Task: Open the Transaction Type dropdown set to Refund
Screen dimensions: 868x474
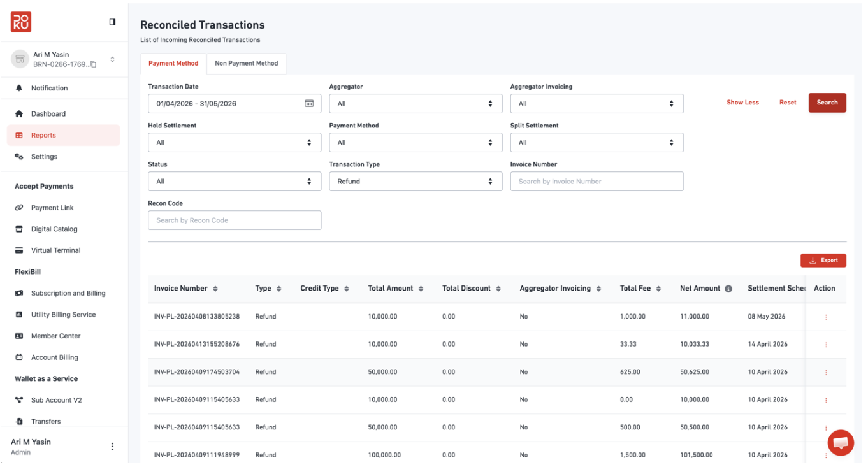Action: click(416, 181)
